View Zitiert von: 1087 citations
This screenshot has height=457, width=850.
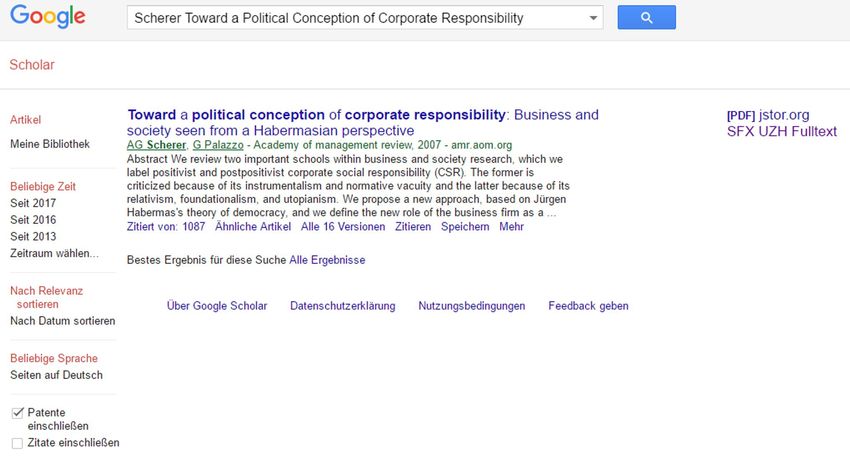tap(166, 227)
